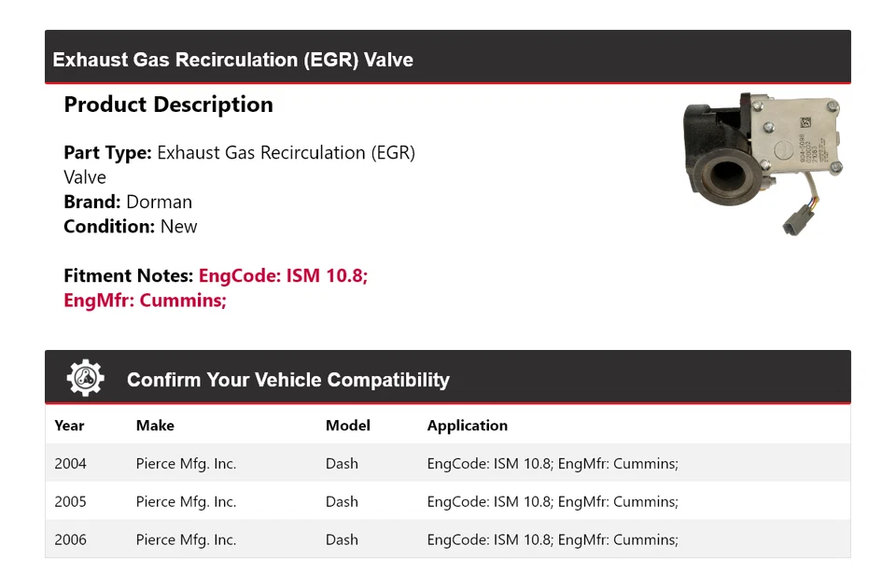
Task: Click the 2004 year row cell
Action: tap(70, 464)
